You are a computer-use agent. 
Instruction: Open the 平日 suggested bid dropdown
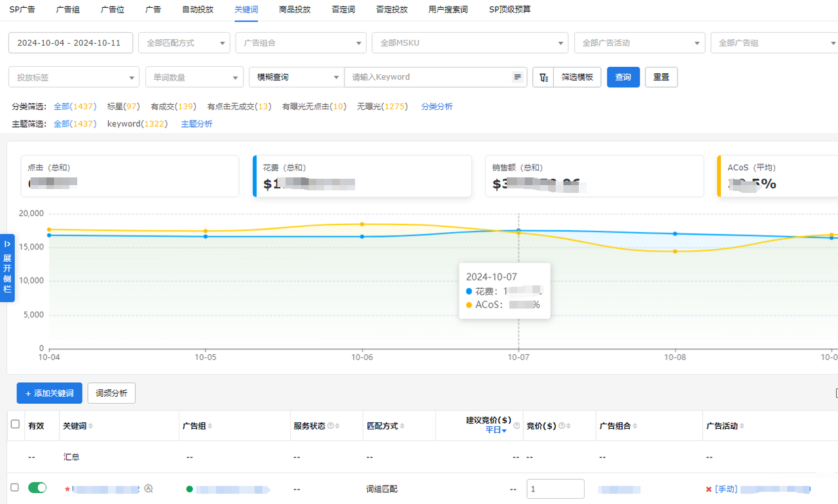click(x=496, y=430)
